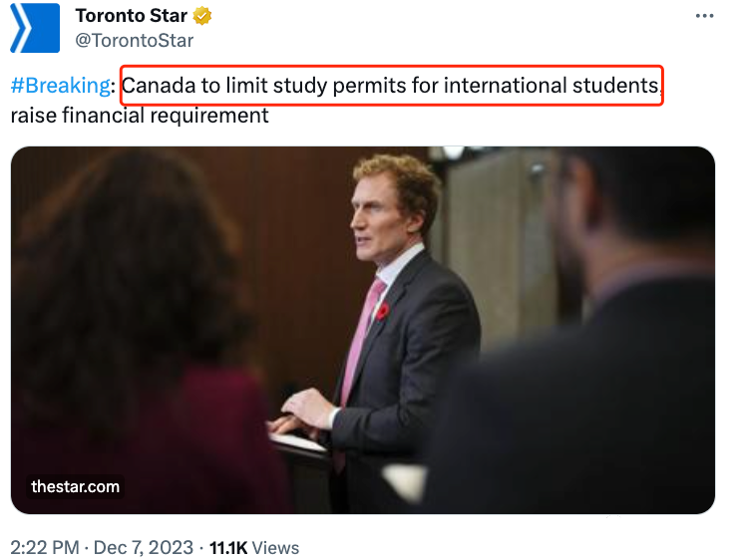The width and height of the screenshot is (733, 560).
Task: Click the wood-panelled wall behind the speaker
Action: 289,229
